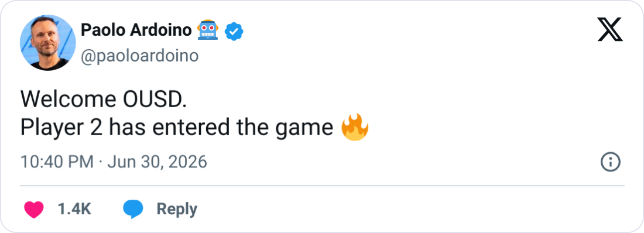Click the Paolo Ardoino display name

tap(136, 30)
